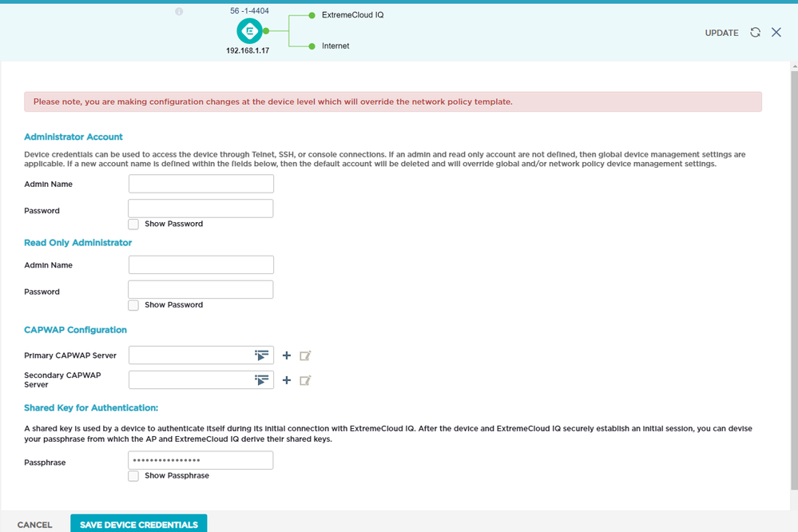Edit the Primary CAPWAP Server entry
Screen dimensions: 798x532
coord(305,355)
